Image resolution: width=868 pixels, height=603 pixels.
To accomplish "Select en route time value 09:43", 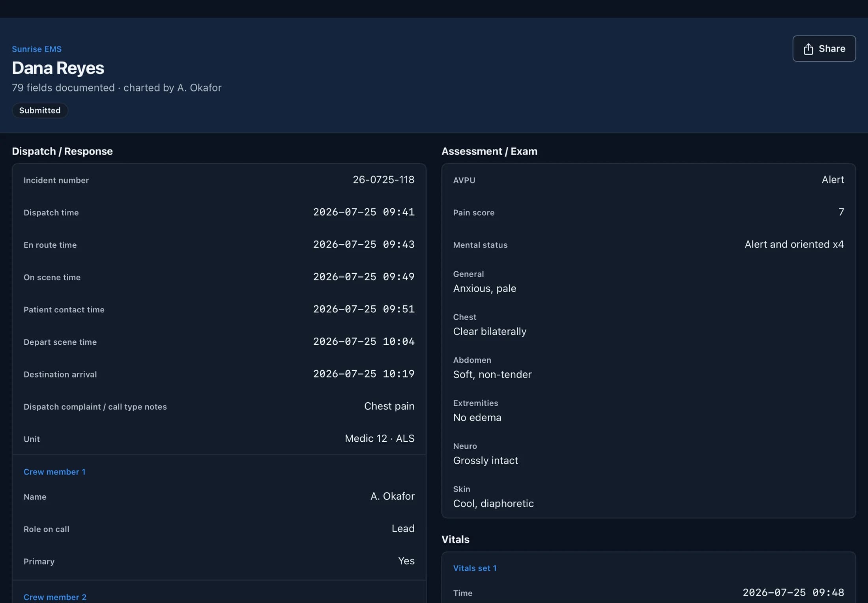I will [x=364, y=244].
